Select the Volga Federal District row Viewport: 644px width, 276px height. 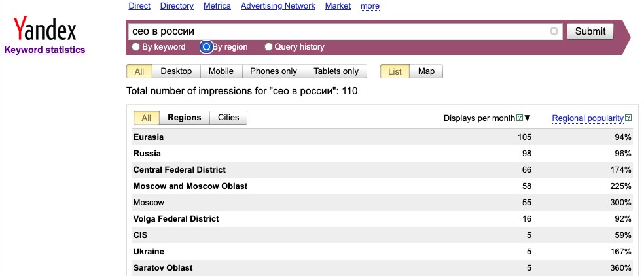(383, 219)
